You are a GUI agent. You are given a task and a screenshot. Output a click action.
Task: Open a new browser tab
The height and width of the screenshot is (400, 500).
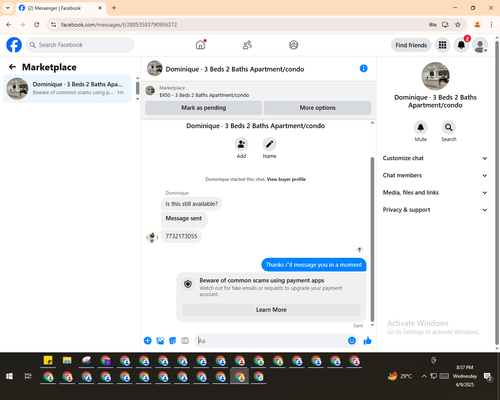(114, 8)
